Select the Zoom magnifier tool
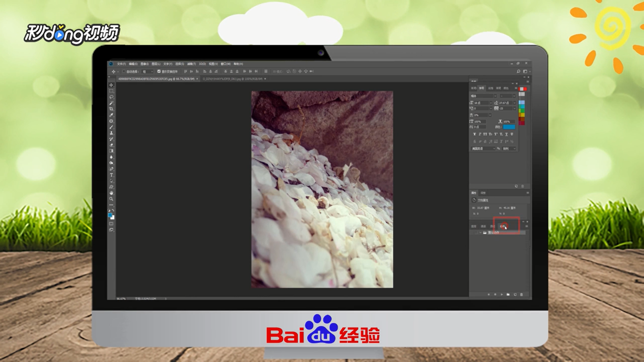Image resolution: width=644 pixels, height=362 pixels. pyautogui.click(x=111, y=199)
